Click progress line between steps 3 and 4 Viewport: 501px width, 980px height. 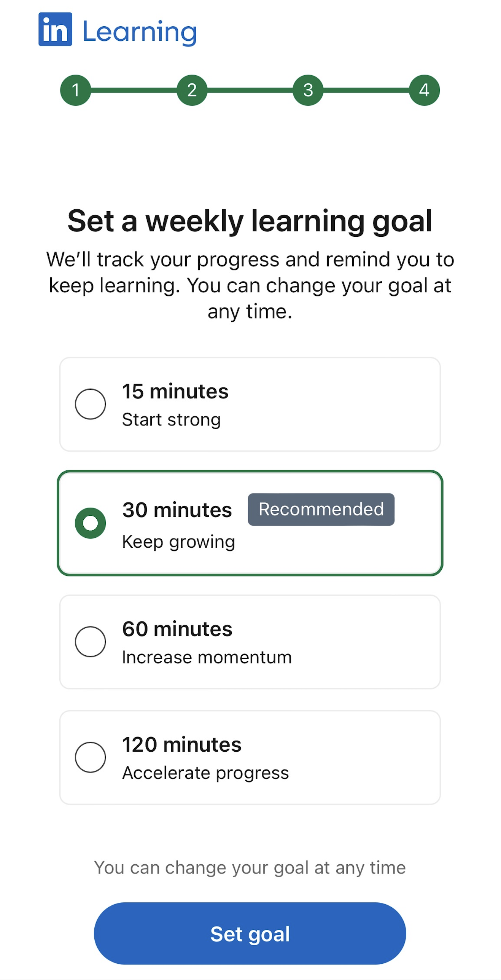click(x=366, y=90)
